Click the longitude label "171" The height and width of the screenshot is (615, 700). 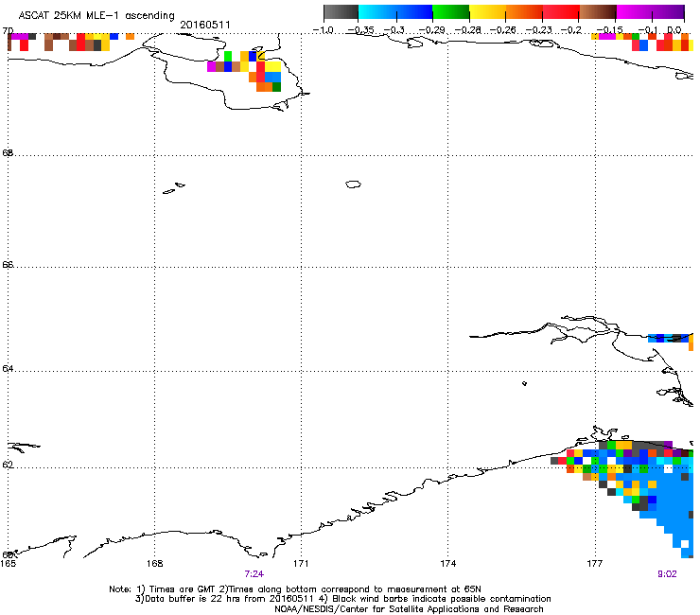click(301, 564)
